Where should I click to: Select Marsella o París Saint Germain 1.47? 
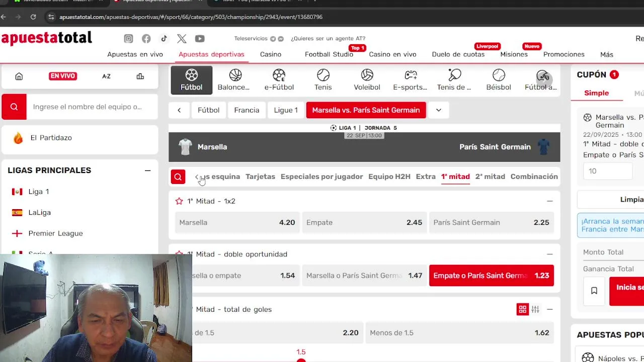[x=364, y=276]
